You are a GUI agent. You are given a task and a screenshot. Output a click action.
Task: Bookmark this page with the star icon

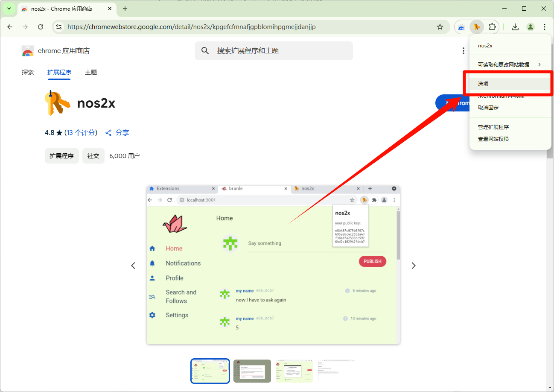(x=440, y=27)
